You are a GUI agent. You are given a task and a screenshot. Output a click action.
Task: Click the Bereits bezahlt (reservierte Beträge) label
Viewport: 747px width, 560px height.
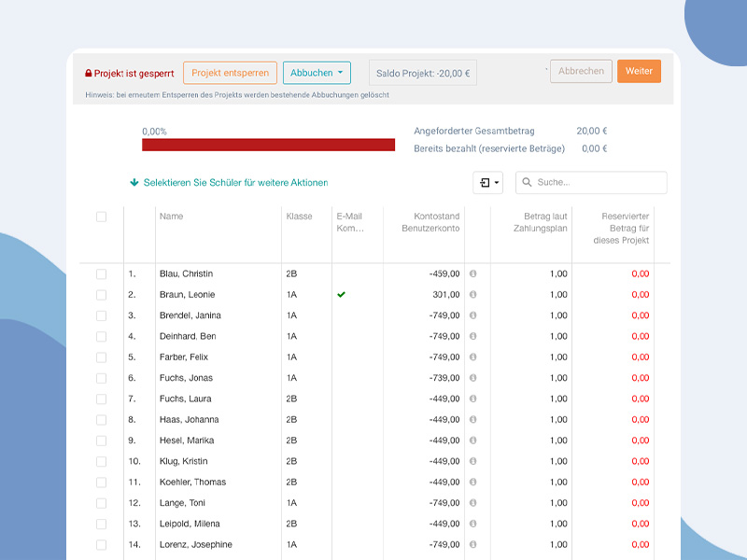[x=489, y=148]
